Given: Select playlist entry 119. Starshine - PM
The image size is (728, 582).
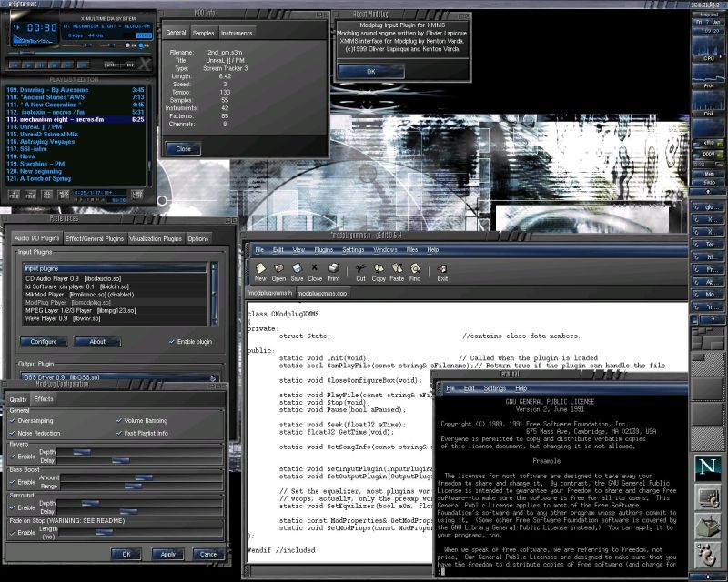Looking at the screenshot, I should [x=76, y=164].
